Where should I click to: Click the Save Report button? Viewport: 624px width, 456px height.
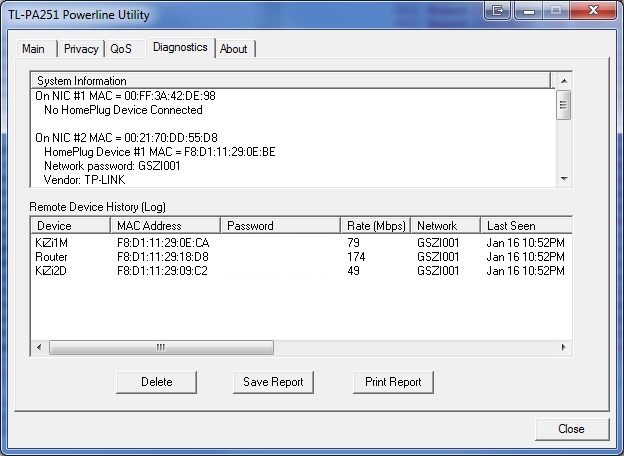point(273,382)
